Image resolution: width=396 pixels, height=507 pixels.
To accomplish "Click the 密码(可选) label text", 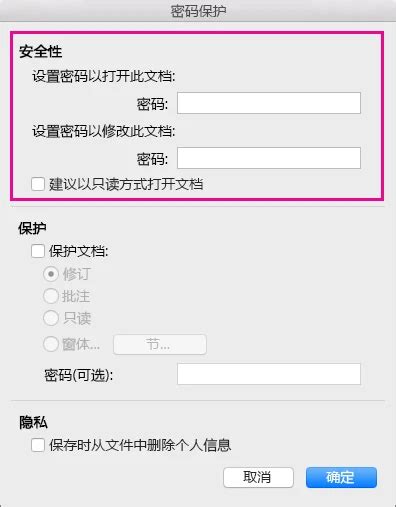I will point(79,375).
